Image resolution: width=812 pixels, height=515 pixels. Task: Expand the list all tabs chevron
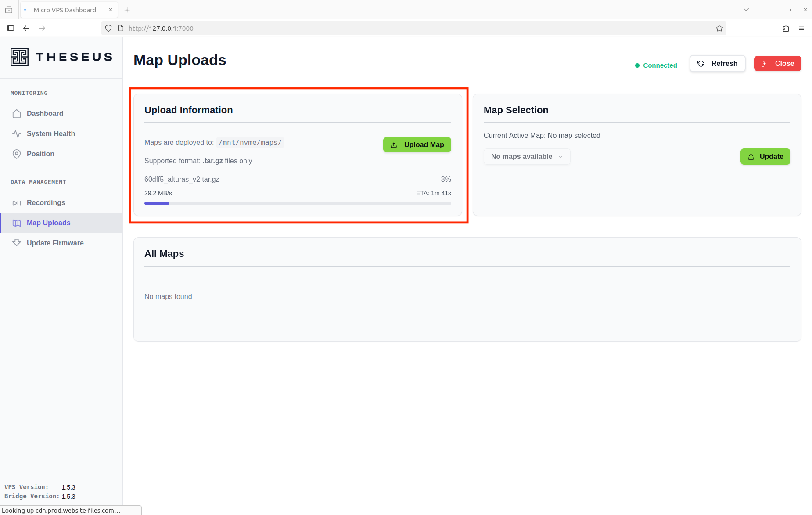point(746,10)
